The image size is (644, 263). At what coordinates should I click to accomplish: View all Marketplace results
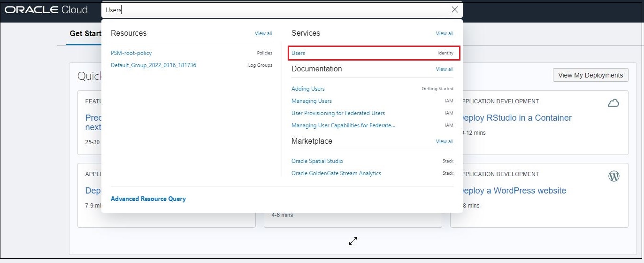coord(444,141)
